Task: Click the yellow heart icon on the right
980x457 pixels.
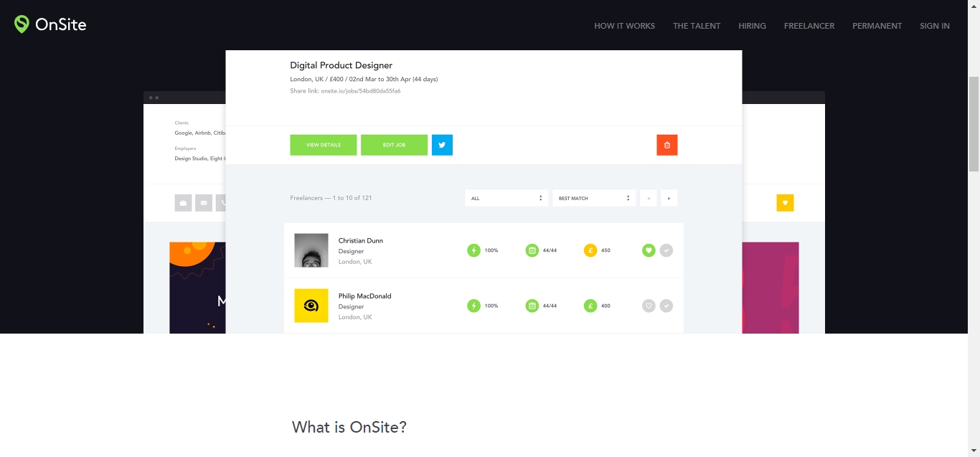Action: [x=785, y=202]
